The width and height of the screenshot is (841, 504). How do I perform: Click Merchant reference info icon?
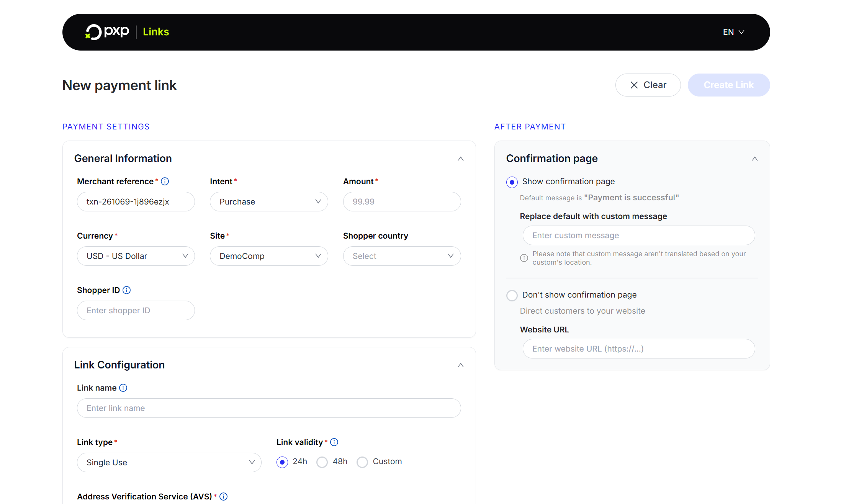(165, 182)
